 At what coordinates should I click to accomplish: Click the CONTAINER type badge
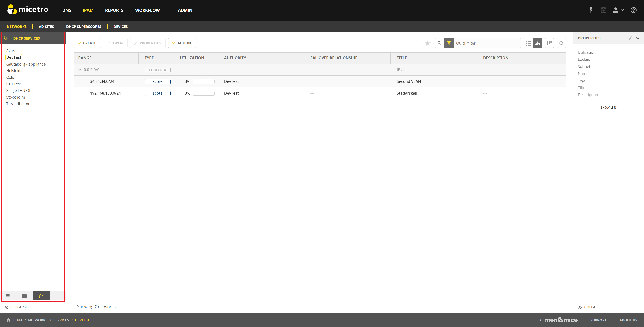pos(158,70)
